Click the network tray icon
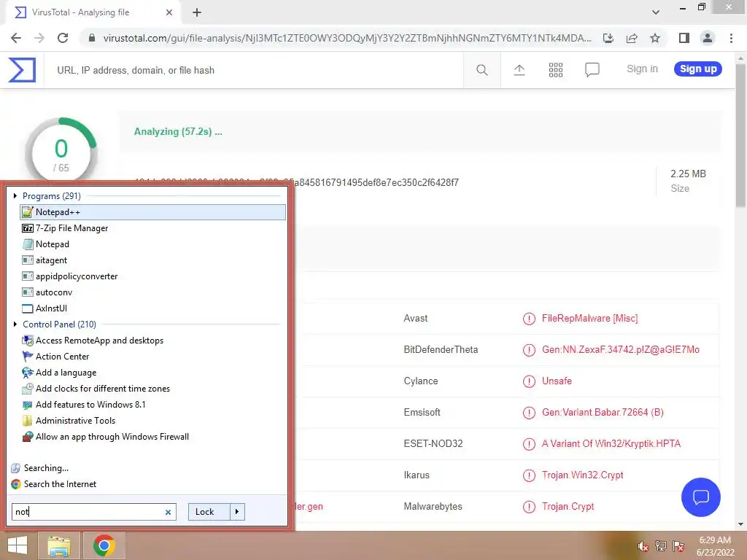747x560 pixels. (x=661, y=546)
